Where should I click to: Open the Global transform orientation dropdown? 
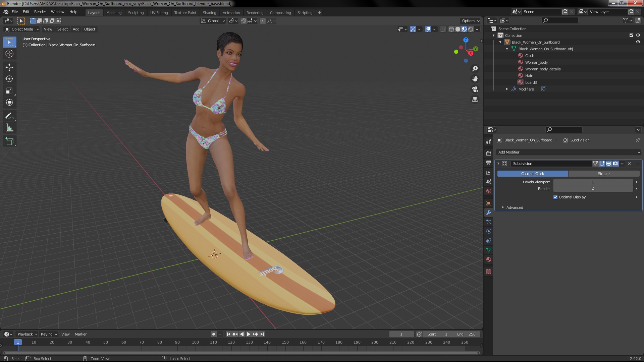coord(213,21)
